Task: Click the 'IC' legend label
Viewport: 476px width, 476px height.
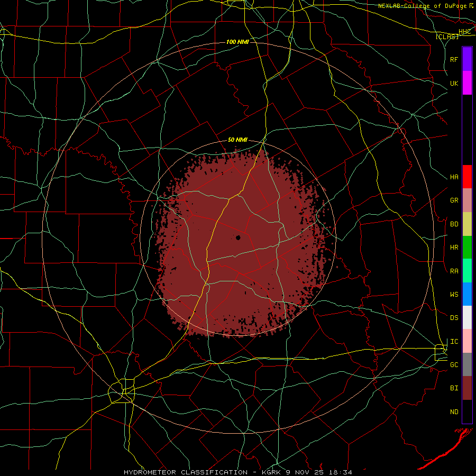Action: point(454,342)
